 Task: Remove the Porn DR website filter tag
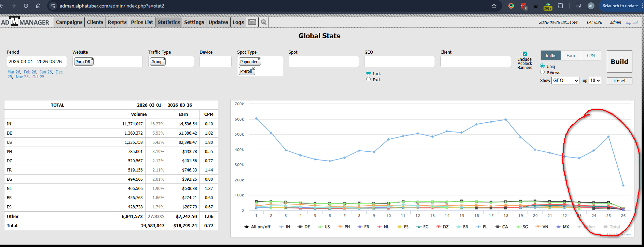click(x=92, y=59)
